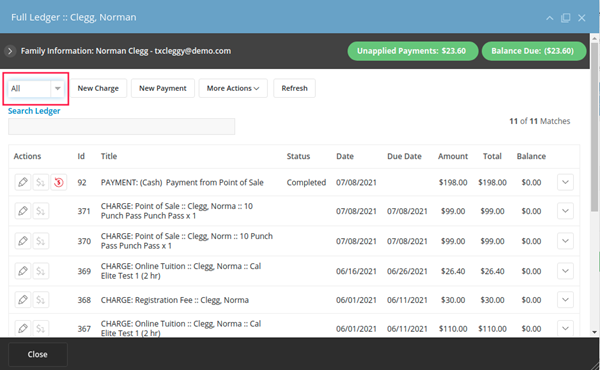This screenshot has width=600, height=370.
Task: Select 'PAYMENT: (Cash) Payment from Point of Sale' title
Action: [x=182, y=183]
